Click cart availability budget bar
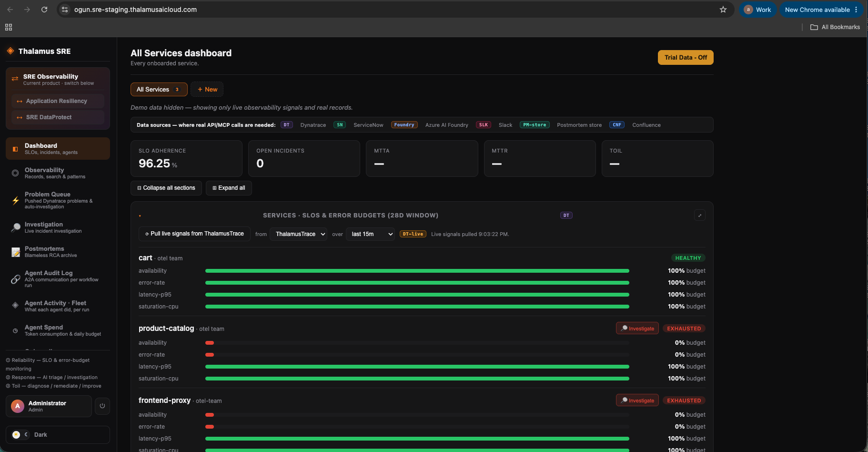Viewport: 868px width, 452px height. coord(417,271)
